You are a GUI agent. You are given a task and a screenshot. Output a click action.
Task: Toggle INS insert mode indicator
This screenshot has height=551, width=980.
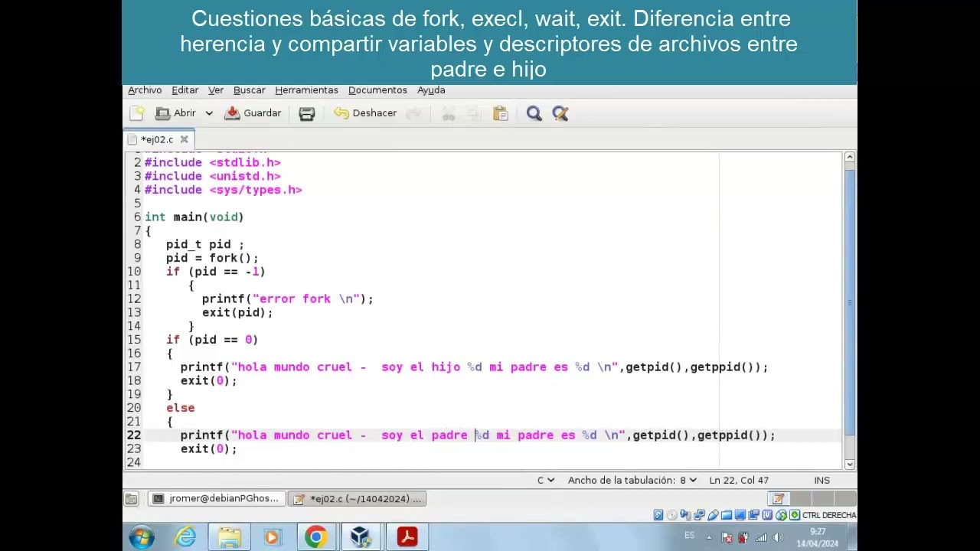click(x=822, y=480)
